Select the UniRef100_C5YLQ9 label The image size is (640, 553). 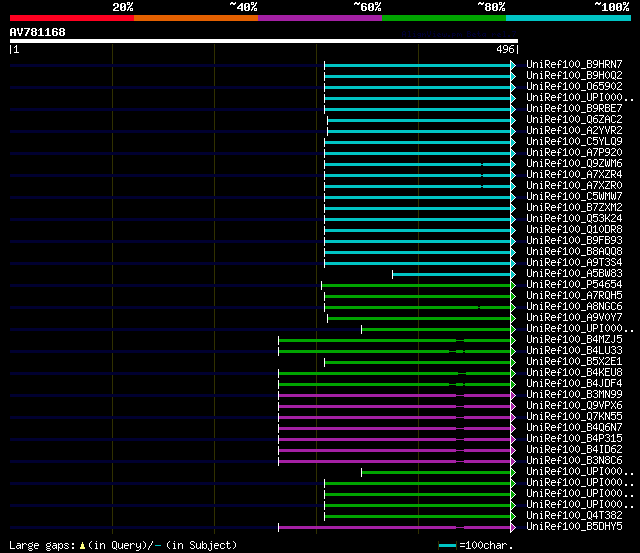[x=574, y=142]
